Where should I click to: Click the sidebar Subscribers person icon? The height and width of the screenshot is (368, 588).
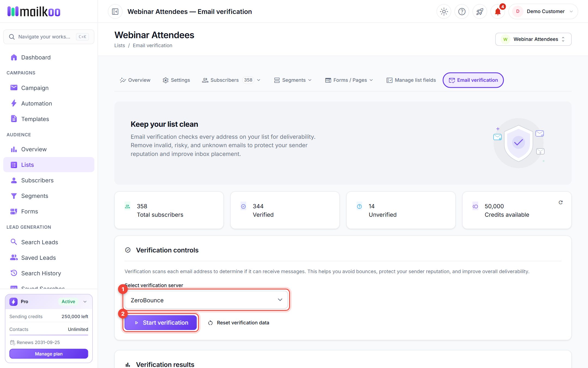pos(14,180)
